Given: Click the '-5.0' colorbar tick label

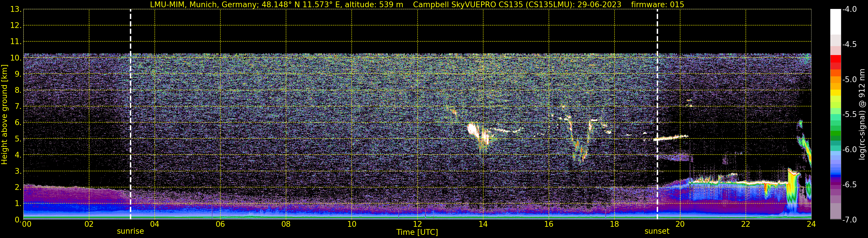Looking at the screenshot, I should [x=850, y=79].
